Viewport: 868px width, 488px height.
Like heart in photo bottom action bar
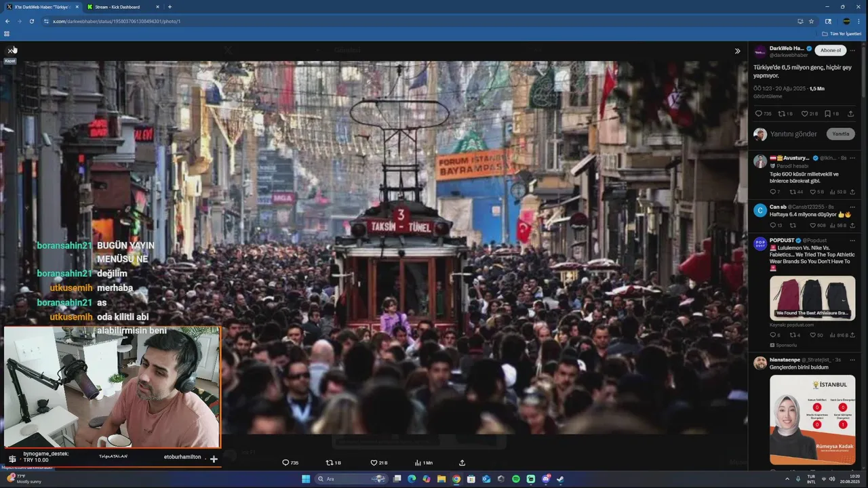coord(374,462)
